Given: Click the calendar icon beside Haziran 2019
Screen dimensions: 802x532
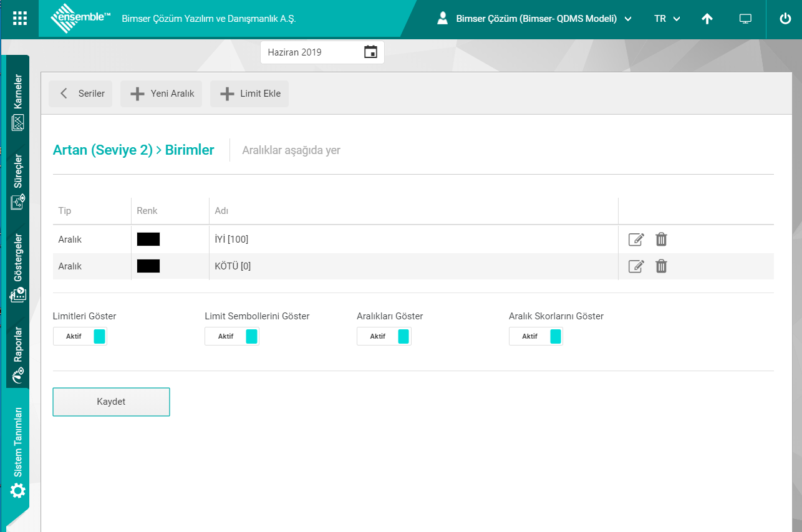Looking at the screenshot, I should pos(370,52).
